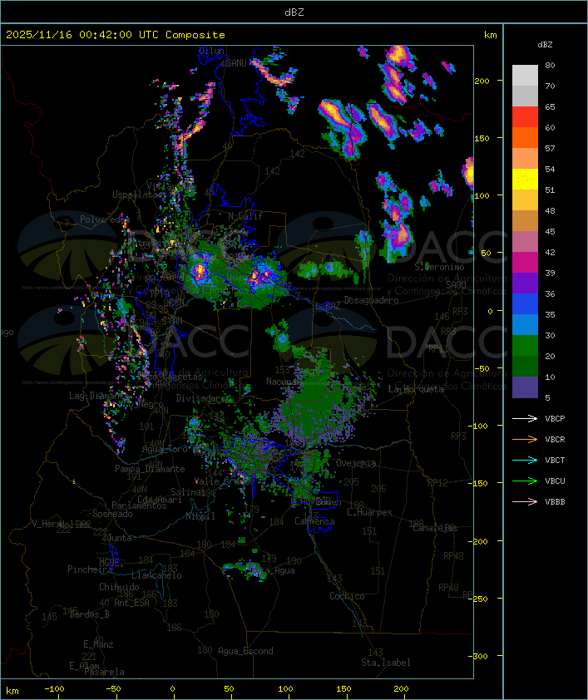This screenshot has height=700, width=588.
Task: Pick the lightest gray swatch below 80
Action: (525, 76)
